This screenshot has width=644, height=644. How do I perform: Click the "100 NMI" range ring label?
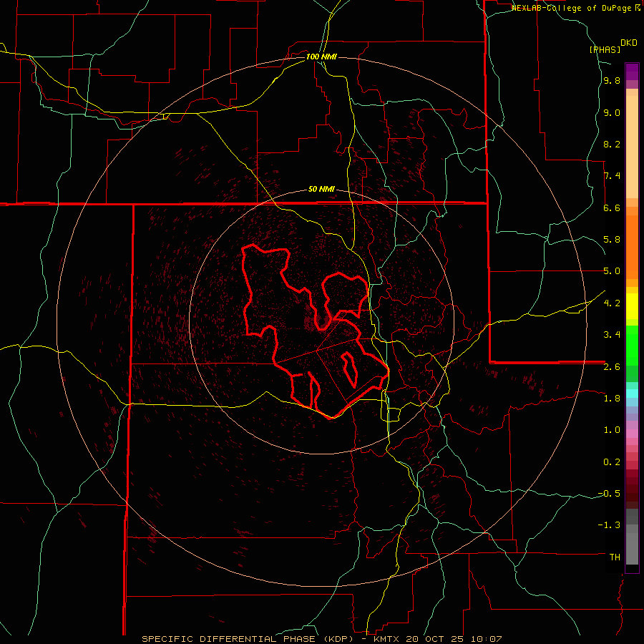coord(321,57)
